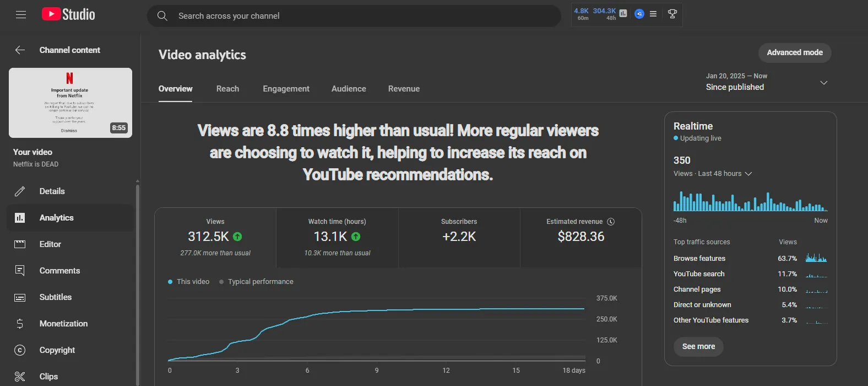Switch to the Engagement tab
Image resolution: width=868 pixels, height=386 pixels.
point(286,89)
